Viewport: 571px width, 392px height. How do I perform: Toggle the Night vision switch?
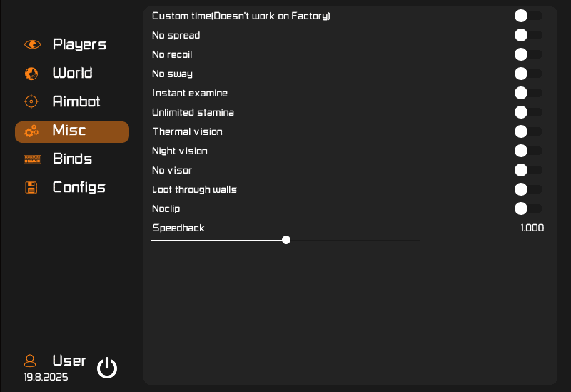click(527, 151)
